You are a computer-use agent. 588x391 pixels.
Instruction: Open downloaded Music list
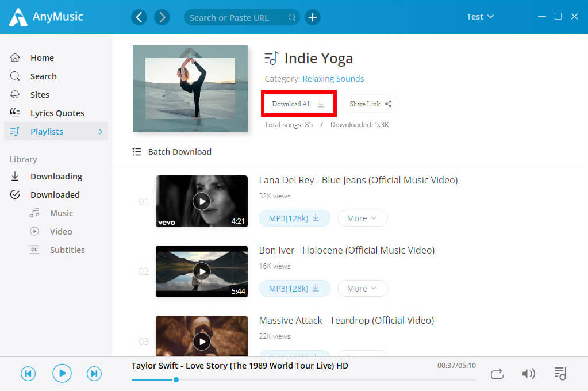[x=62, y=213]
